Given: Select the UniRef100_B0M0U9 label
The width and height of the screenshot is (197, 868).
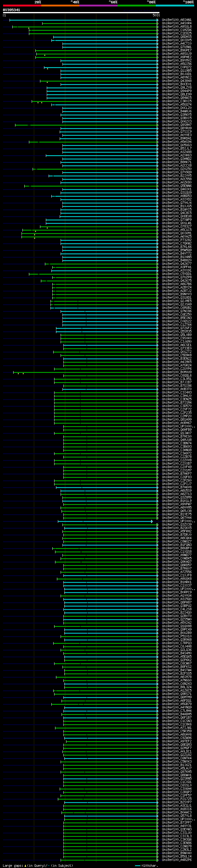Looking at the screenshot, I should coord(176,372).
